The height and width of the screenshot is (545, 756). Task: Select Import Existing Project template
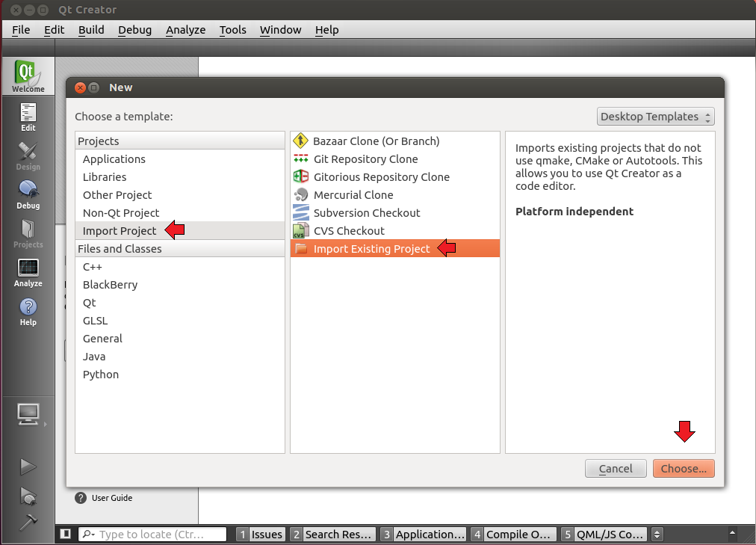point(395,248)
